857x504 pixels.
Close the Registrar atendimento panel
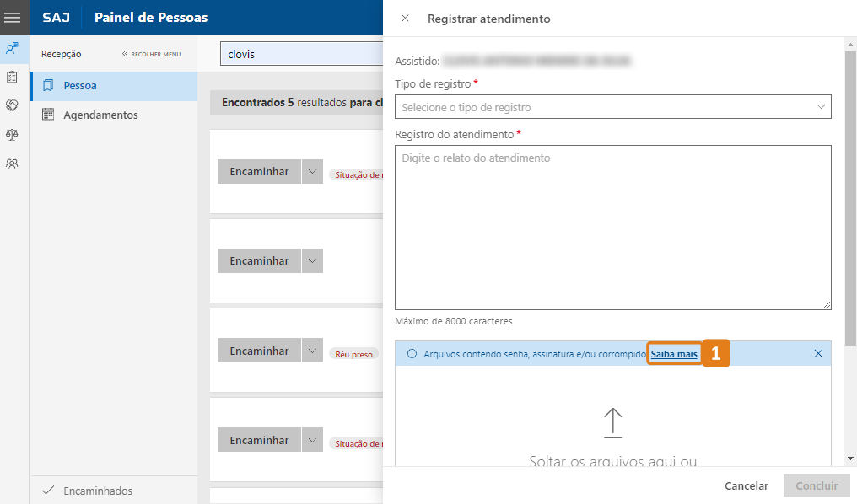[405, 18]
